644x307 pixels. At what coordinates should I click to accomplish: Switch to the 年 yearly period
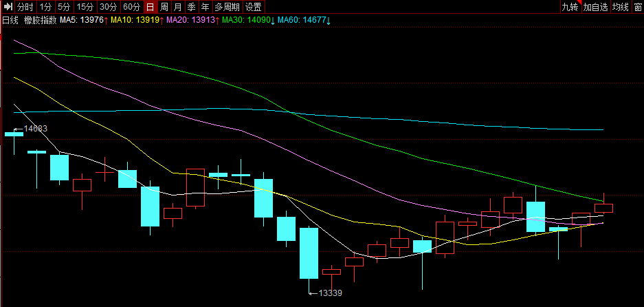[x=205, y=7]
